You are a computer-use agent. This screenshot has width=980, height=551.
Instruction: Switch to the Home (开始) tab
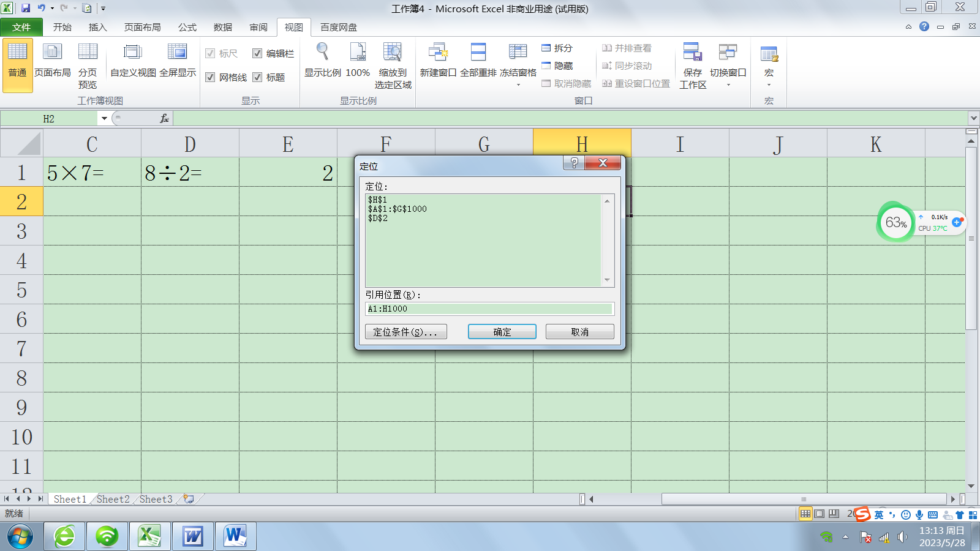coord(62,27)
